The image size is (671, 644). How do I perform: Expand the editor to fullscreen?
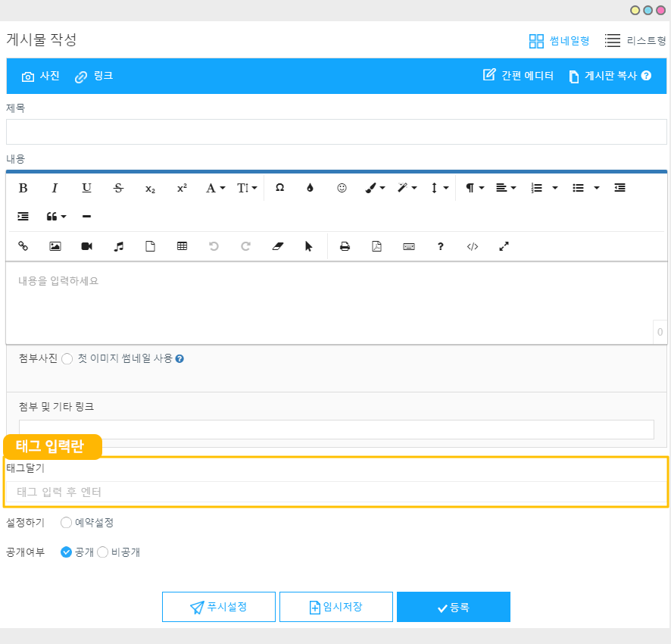504,246
